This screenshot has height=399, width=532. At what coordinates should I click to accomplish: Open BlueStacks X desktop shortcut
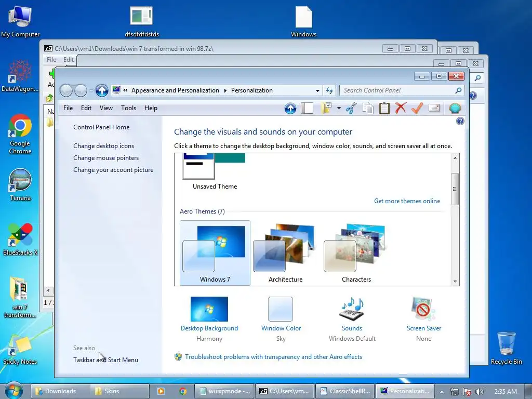click(20, 240)
